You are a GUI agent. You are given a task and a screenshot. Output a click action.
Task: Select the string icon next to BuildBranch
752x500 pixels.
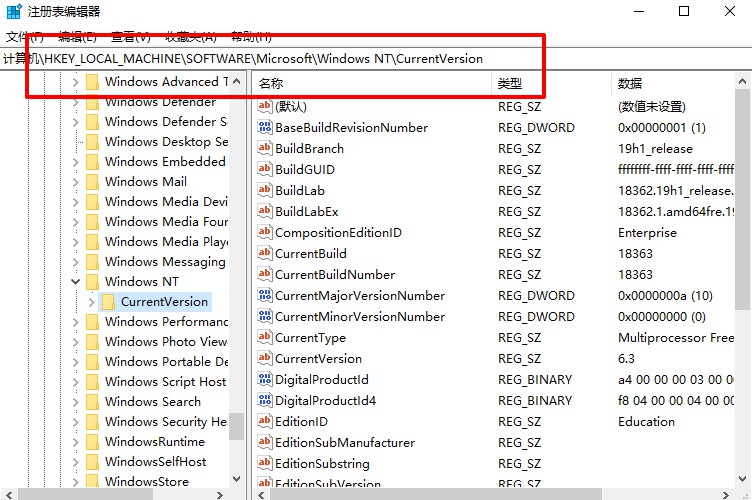[265, 148]
